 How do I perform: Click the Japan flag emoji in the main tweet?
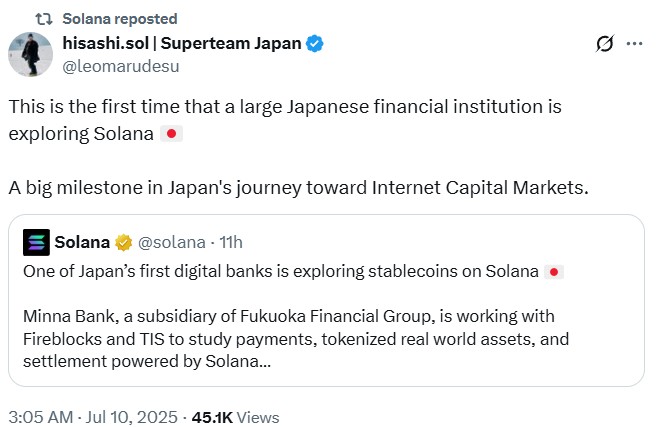point(172,133)
